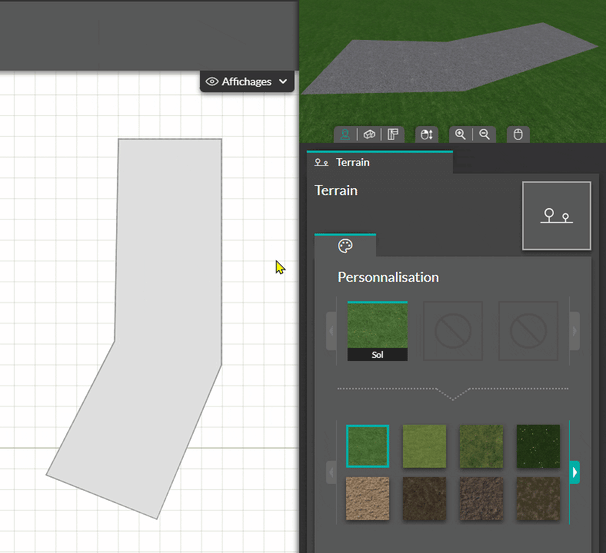
Task: Choose the sandy beige soil texture
Action: (368, 499)
